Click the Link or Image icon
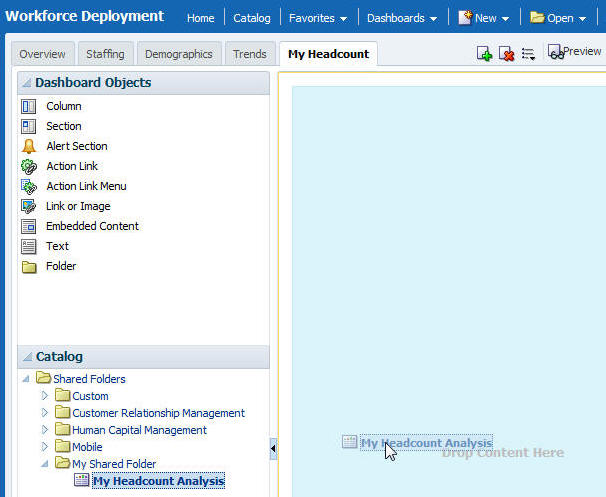 pos(29,206)
